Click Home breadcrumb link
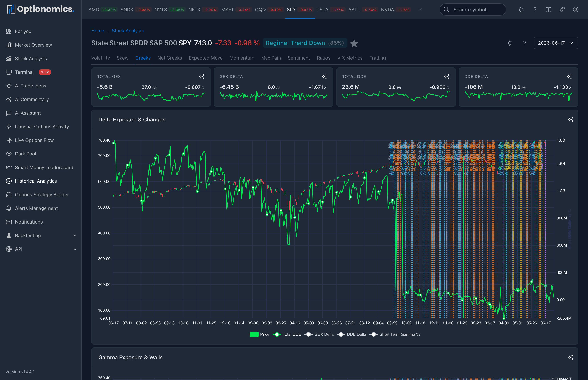 [x=97, y=31]
